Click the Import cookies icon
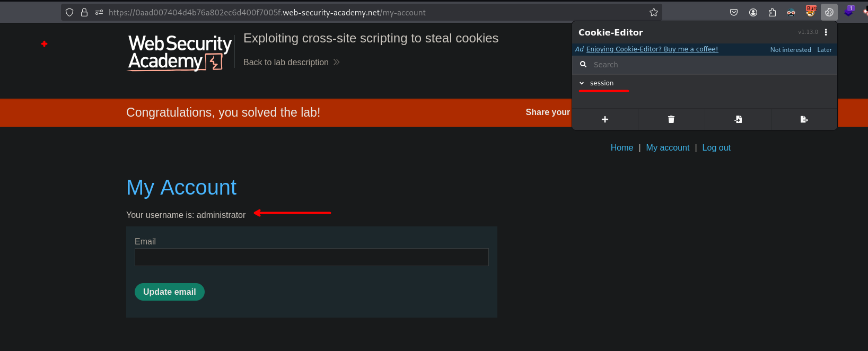 point(738,119)
